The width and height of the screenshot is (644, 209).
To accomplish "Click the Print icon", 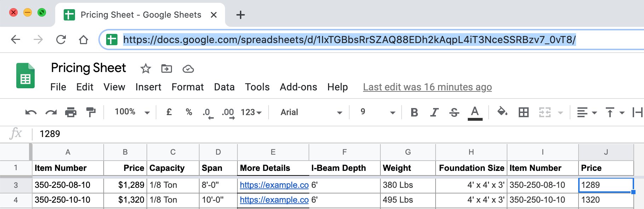I will point(71,113).
